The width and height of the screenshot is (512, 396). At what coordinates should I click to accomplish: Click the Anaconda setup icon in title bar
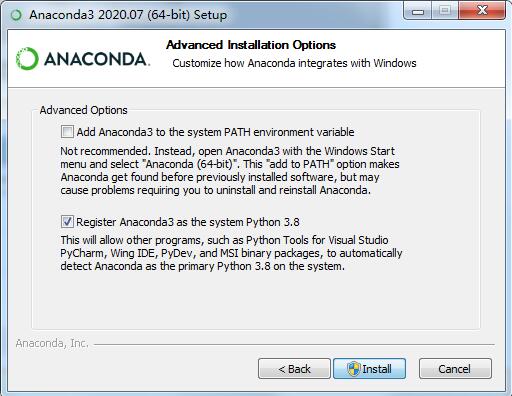pos(16,15)
